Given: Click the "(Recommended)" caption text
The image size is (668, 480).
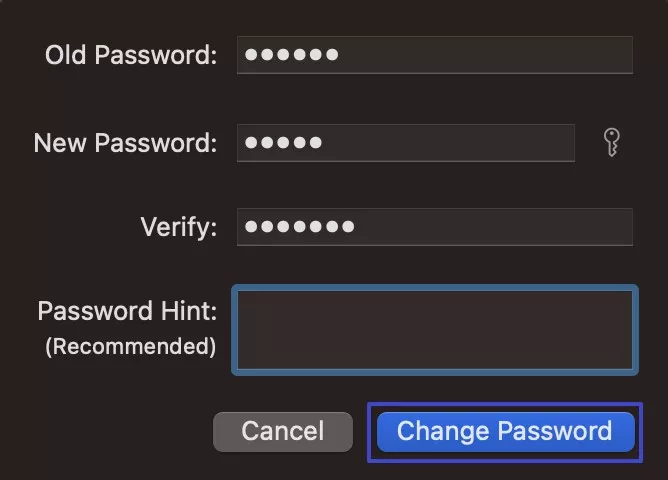Looking at the screenshot, I should 130,347.
